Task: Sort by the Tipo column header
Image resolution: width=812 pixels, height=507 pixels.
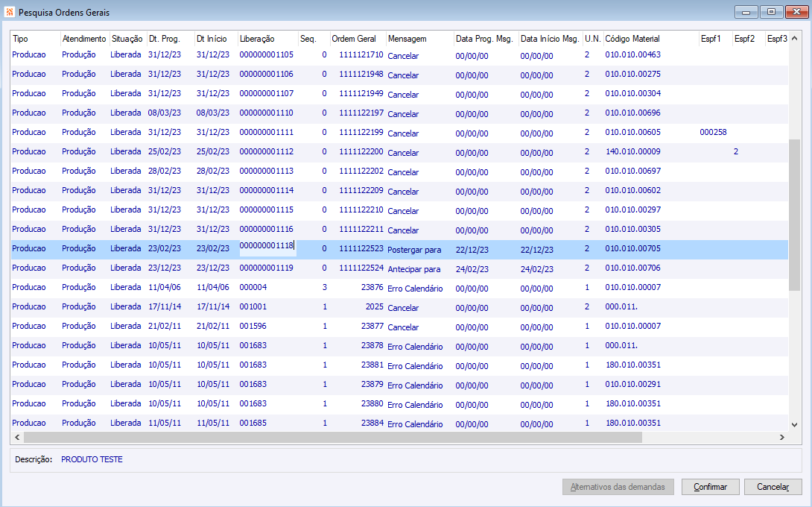Action: (x=21, y=38)
